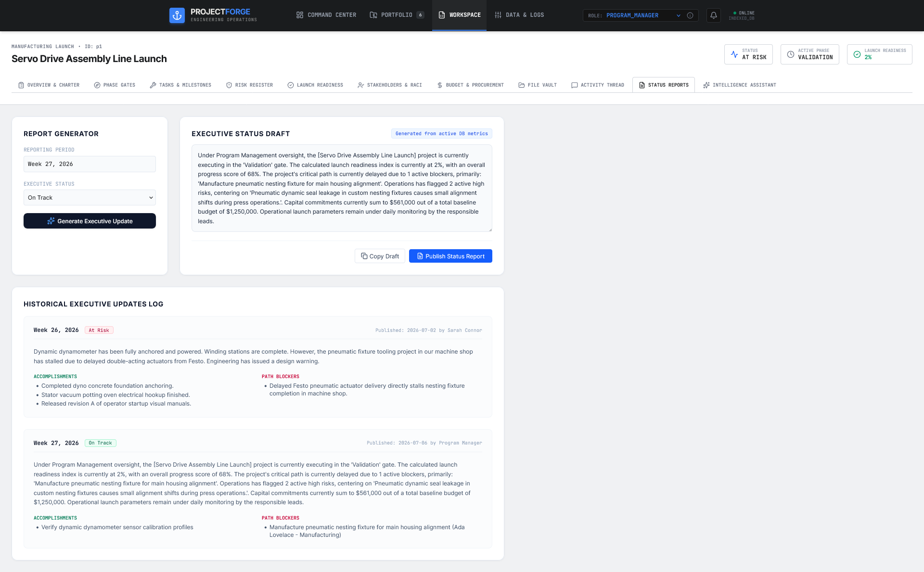Click the Week 27 'On Track' tag
The height and width of the screenshot is (572, 924).
coord(101,443)
